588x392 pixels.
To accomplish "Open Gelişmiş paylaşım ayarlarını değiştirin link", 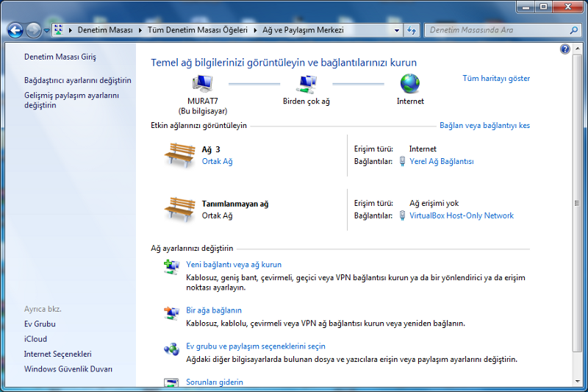I will pyautogui.click(x=71, y=100).
